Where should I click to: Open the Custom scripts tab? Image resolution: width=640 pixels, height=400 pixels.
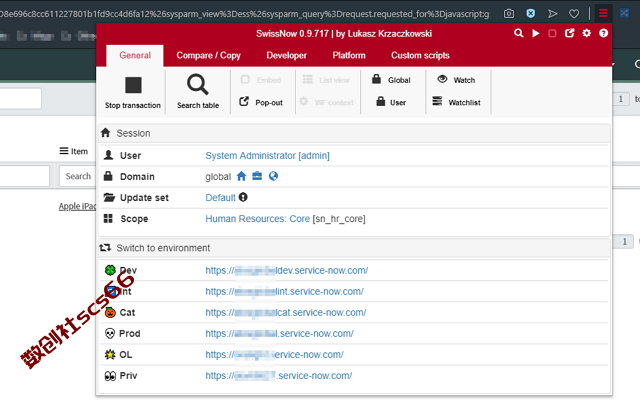click(x=420, y=56)
